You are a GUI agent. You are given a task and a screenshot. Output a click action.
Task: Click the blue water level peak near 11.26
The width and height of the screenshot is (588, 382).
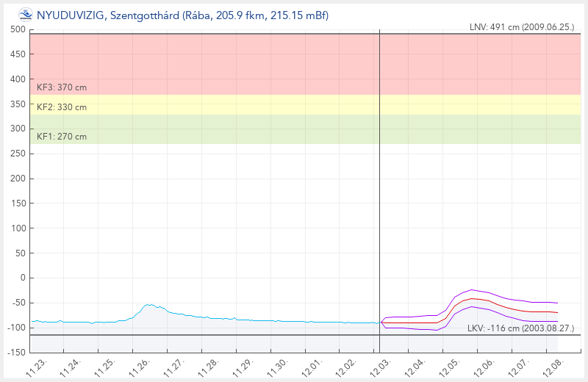[x=149, y=304]
